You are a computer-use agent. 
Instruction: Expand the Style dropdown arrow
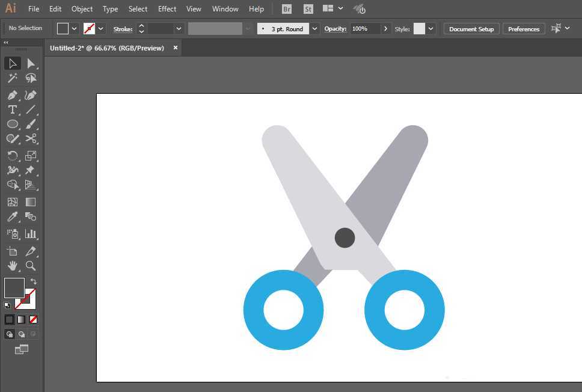(x=431, y=29)
